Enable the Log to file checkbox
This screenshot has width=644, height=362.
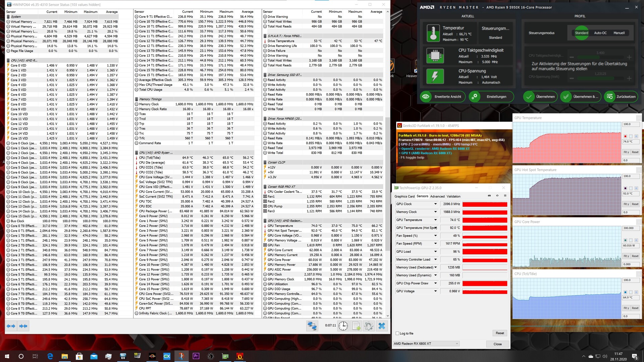[x=397, y=334]
